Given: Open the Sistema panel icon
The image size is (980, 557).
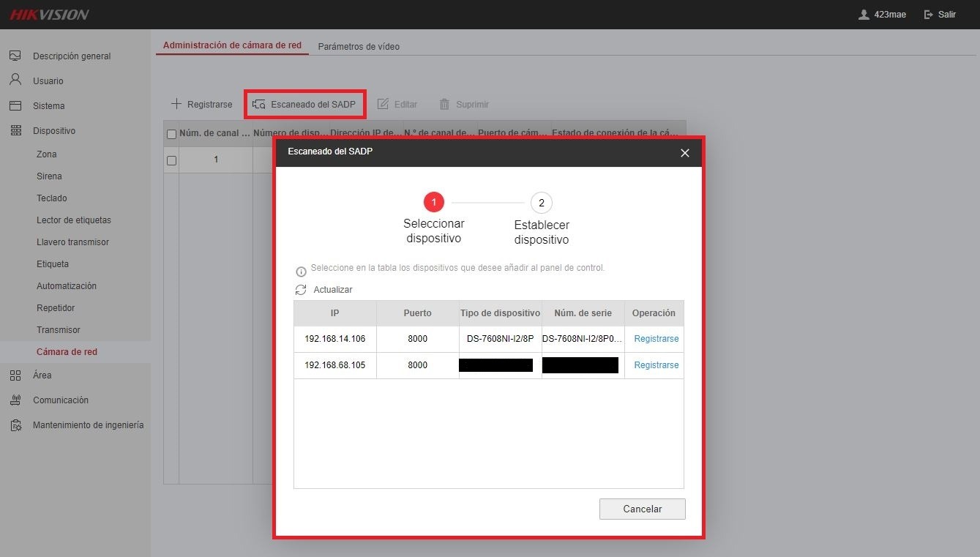Looking at the screenshot, I should click(15, 105).
